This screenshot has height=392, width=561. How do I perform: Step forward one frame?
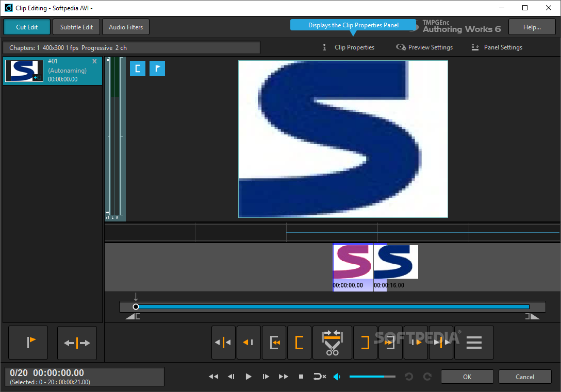point(266,376)
